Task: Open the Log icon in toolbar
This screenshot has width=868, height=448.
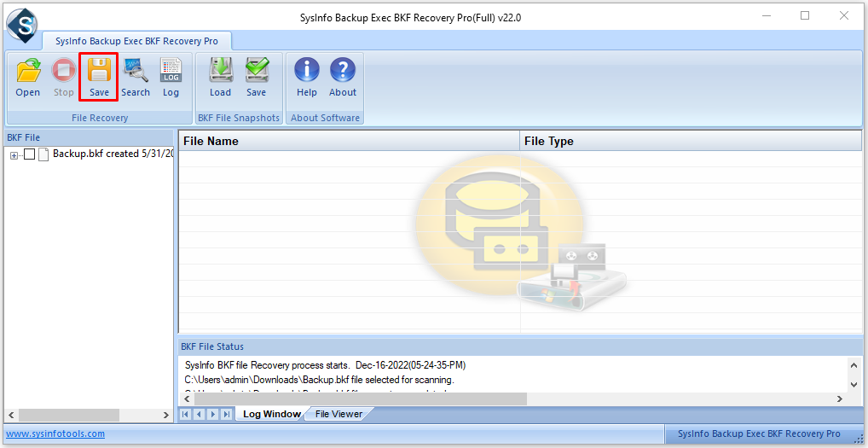Action: [171, 78]
